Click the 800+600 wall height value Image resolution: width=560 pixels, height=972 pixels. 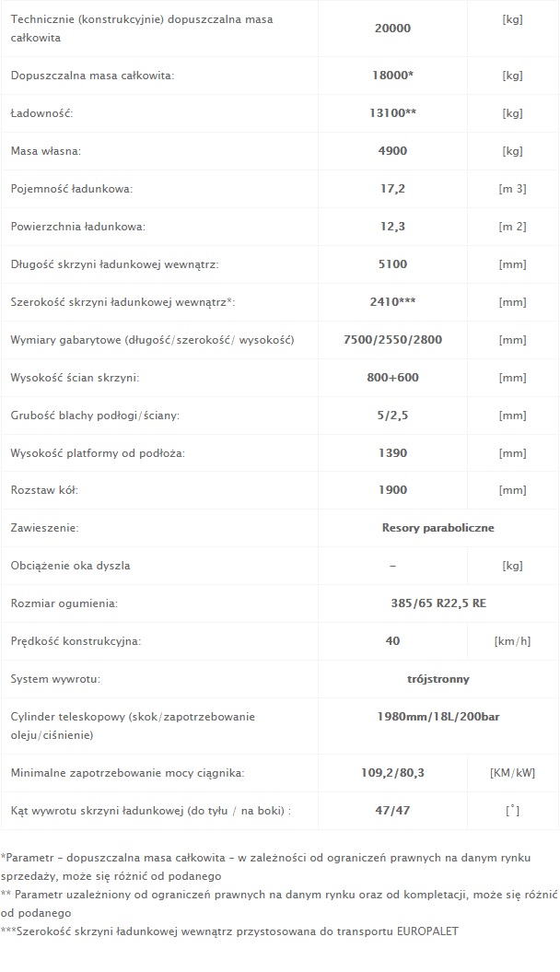coord(392,378)
